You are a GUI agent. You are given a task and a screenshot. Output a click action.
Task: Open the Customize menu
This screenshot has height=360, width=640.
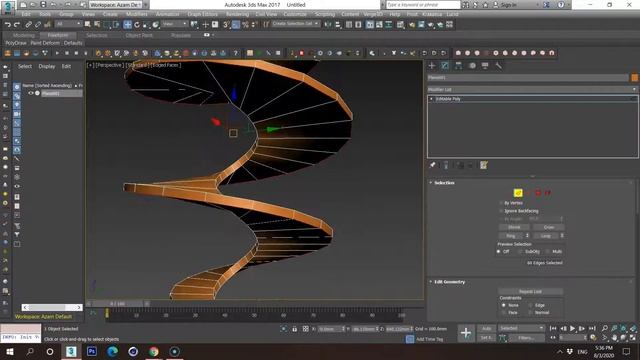click(x=294, y=14)
